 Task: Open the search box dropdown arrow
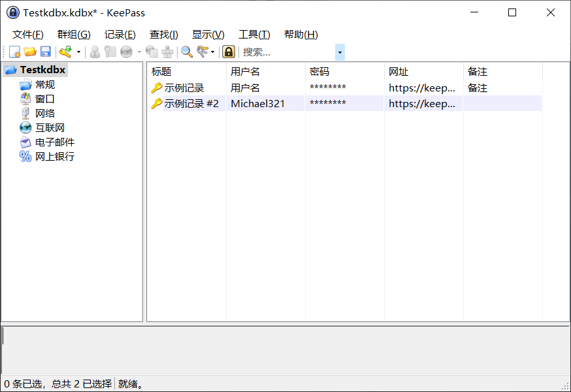(340, 52)
